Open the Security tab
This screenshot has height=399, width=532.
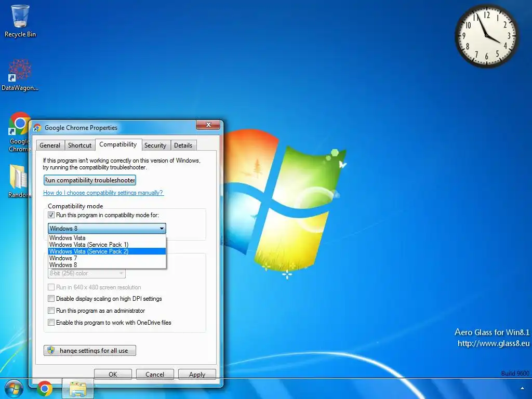tap(155, 145)
